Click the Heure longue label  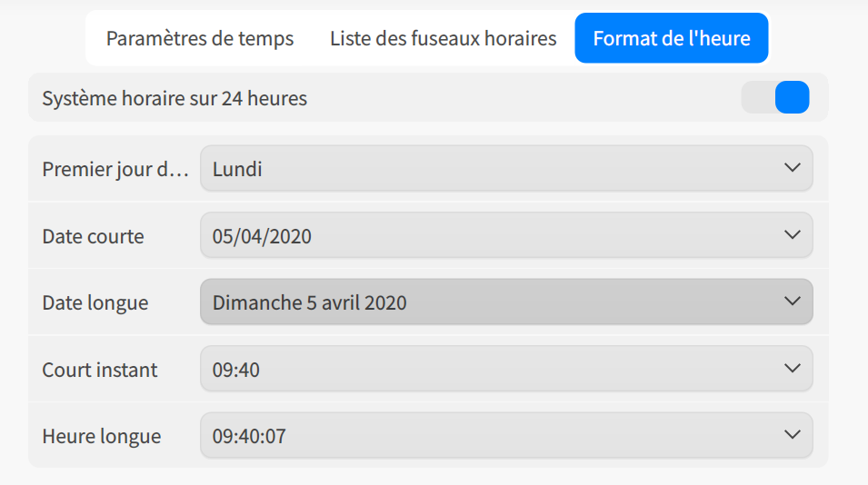click(101, 436)
